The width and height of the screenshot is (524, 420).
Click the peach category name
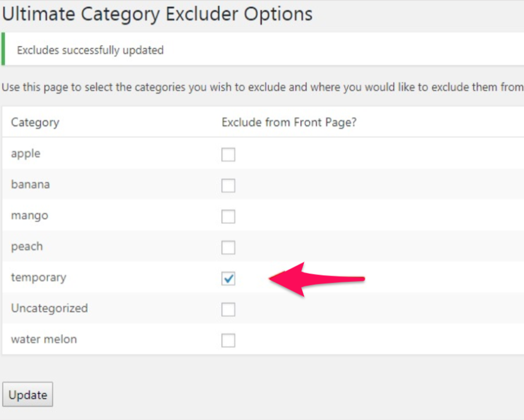[27, 247]
